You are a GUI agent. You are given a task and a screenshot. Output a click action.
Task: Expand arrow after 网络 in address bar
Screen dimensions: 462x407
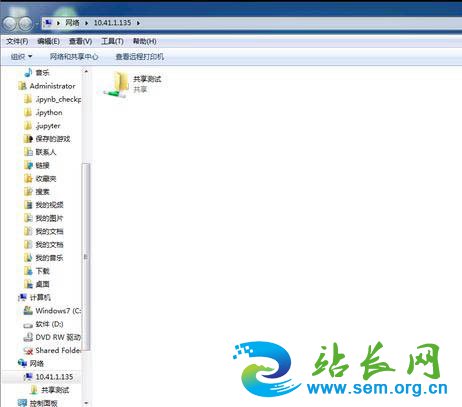coord(87,23)
